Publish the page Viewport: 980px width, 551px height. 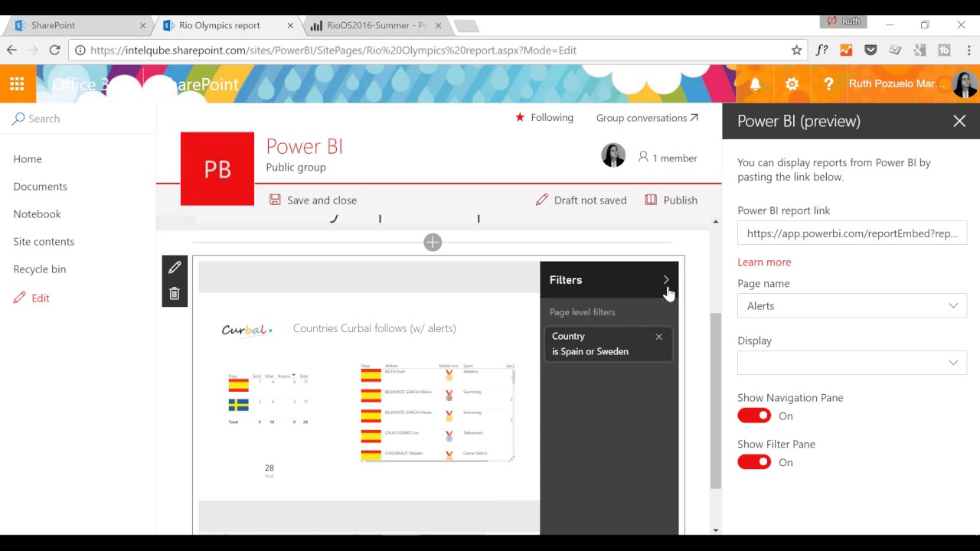point(671,200)
